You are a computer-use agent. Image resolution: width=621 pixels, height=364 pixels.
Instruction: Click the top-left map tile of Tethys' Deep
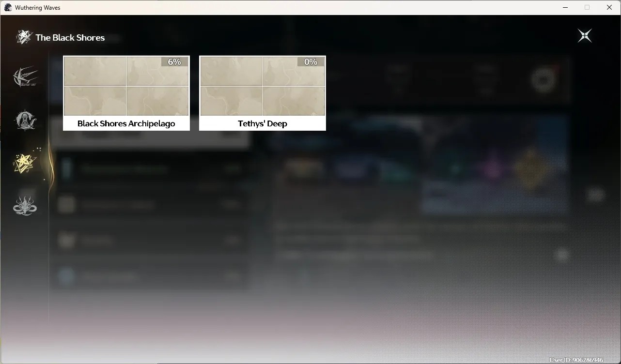coord(231,71)
